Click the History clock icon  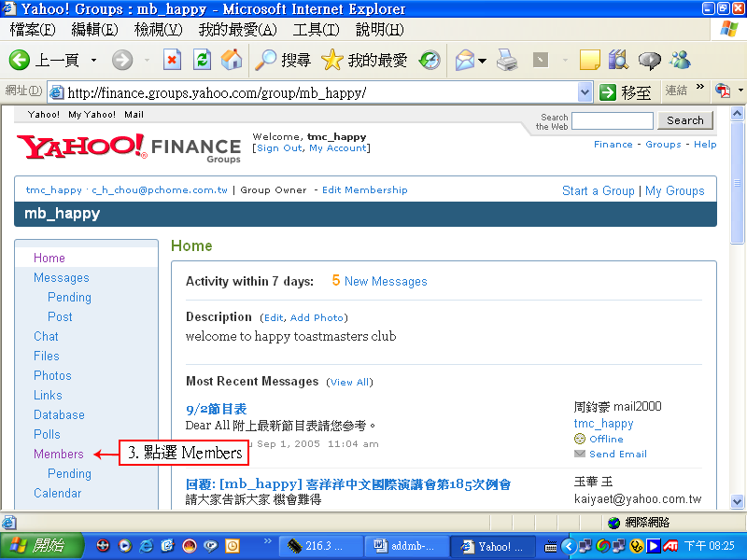click(x=430, y=61)
